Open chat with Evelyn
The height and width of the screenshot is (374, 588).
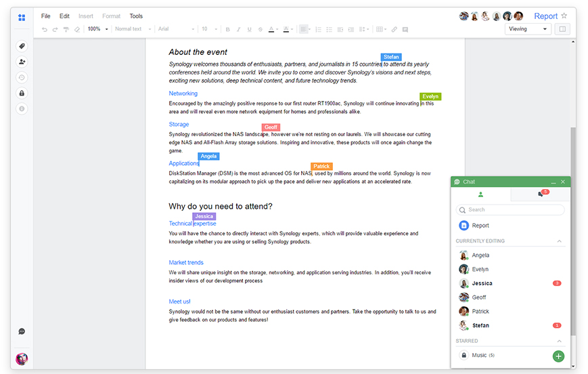click(x=511, y=269)
